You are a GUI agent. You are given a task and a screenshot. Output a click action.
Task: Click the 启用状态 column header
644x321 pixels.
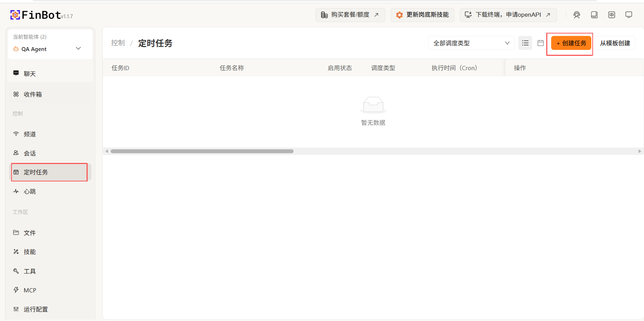point(340,68)
